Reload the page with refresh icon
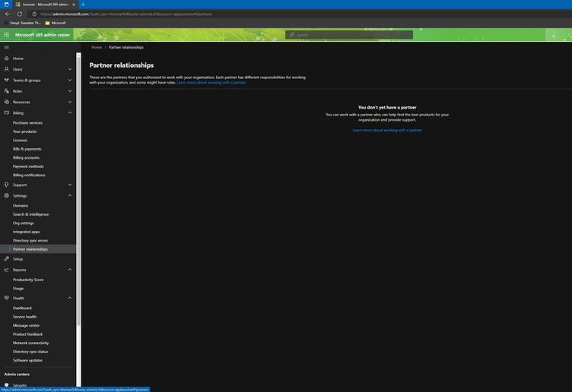This screenshot has width=572, height=392. point(20,14)
